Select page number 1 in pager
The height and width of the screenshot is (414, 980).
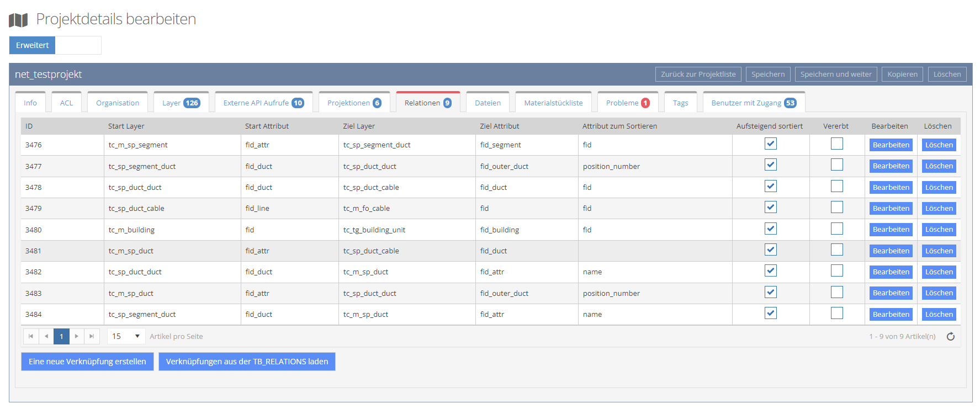61,336
